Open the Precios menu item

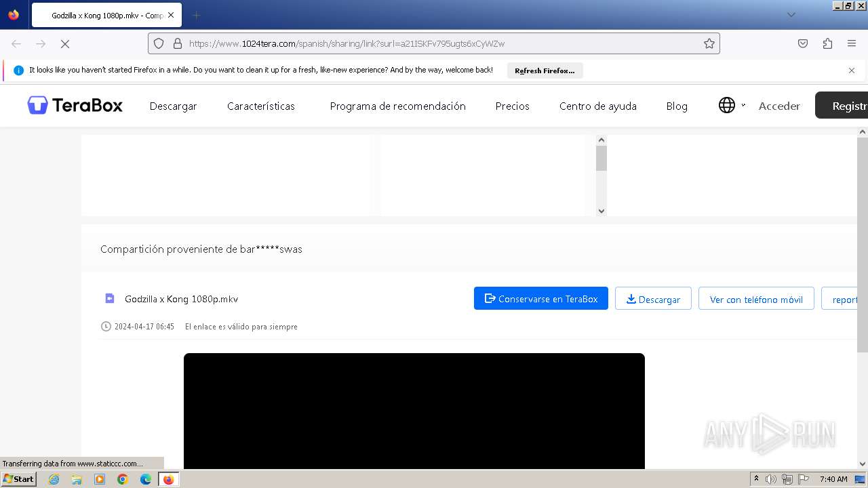point(512,106)
